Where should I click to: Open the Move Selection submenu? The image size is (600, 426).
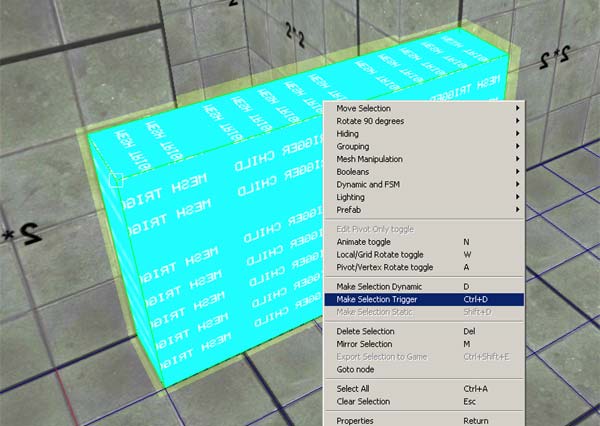click(x=364, y=108)
